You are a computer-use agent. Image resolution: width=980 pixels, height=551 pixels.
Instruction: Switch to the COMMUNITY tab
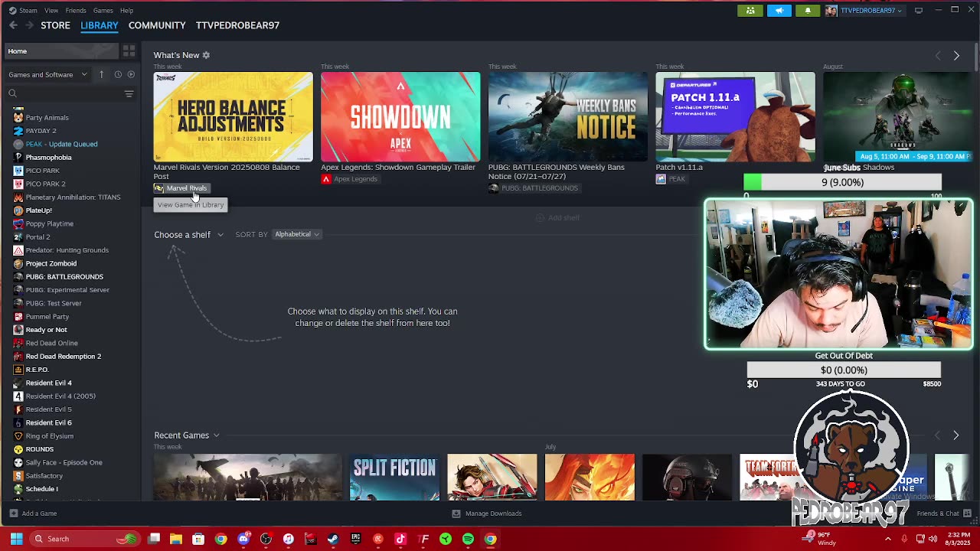tap(157, 25)
